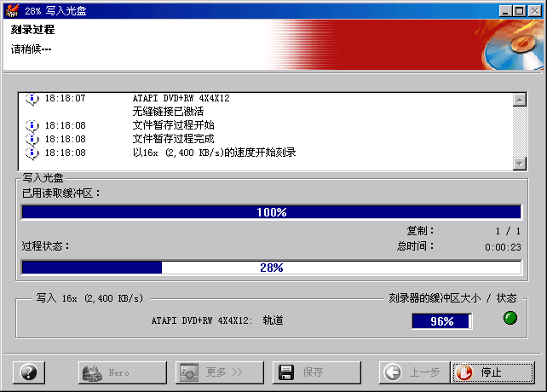This screenshot has width=547, height=392.
Task: Click the disabled Nero button
Action: pos(123,372)
